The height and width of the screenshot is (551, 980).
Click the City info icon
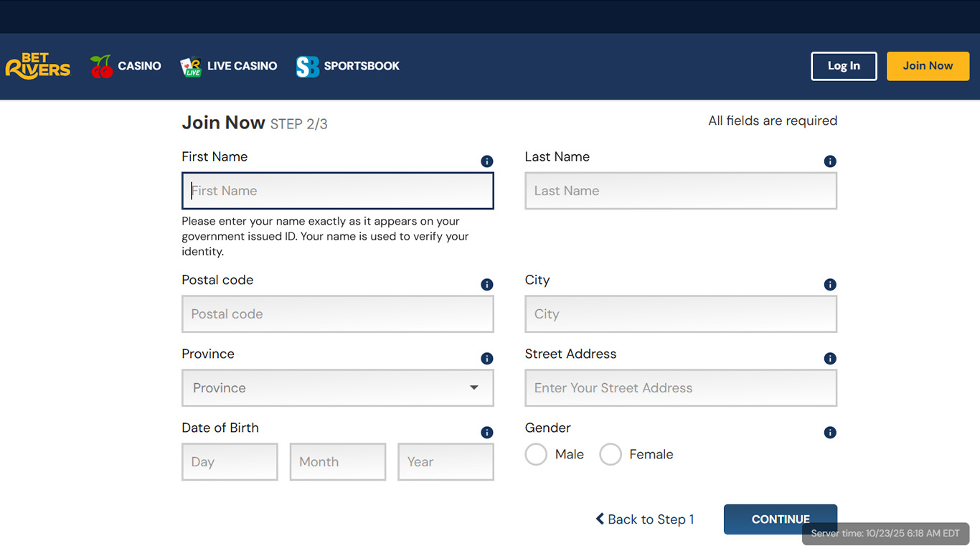pos(830,285)
